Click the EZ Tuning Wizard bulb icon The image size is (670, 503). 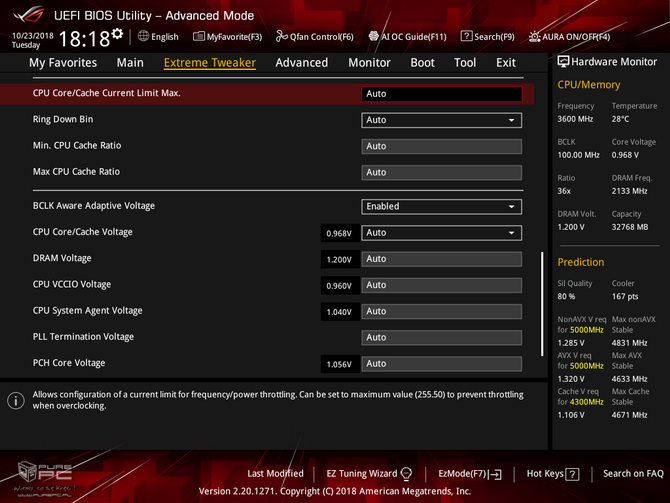pyautogui.click(x=406, y=474)
